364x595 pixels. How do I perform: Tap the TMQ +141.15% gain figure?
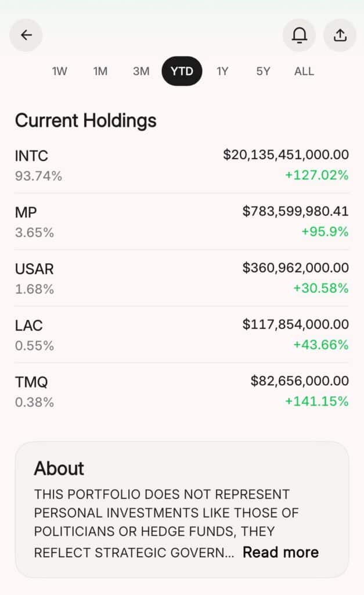pos(316,401)
